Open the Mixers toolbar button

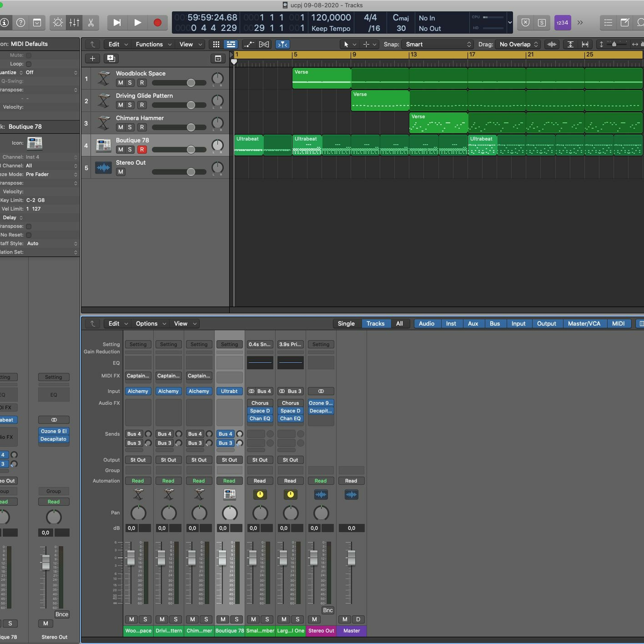74,23
